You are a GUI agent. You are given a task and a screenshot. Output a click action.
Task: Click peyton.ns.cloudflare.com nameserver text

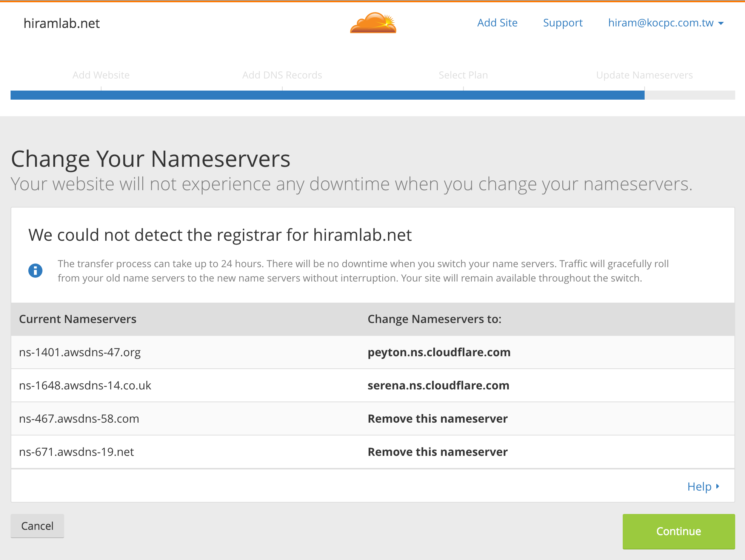pyautogui.click(x=439, y=352)
